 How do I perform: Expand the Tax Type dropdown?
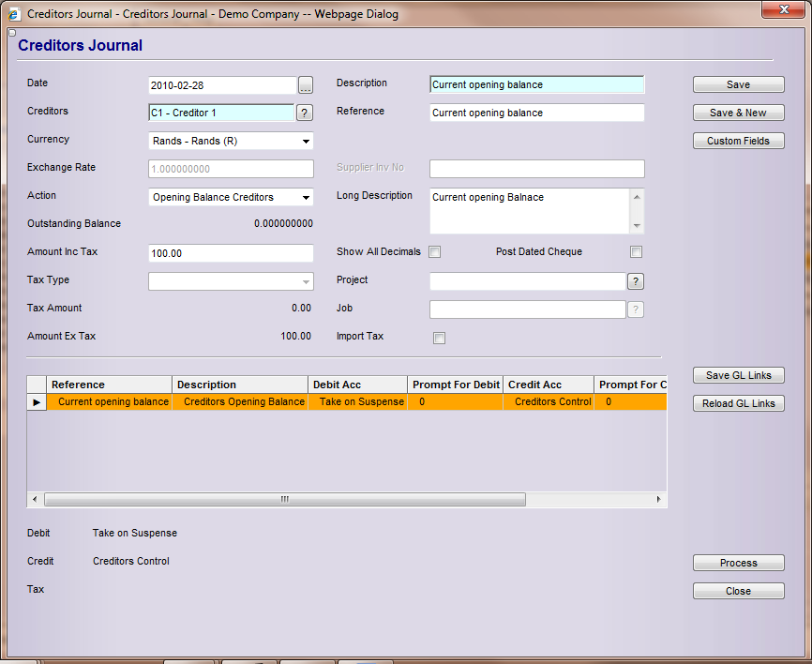pyautogui.click(x=306, y=282)
